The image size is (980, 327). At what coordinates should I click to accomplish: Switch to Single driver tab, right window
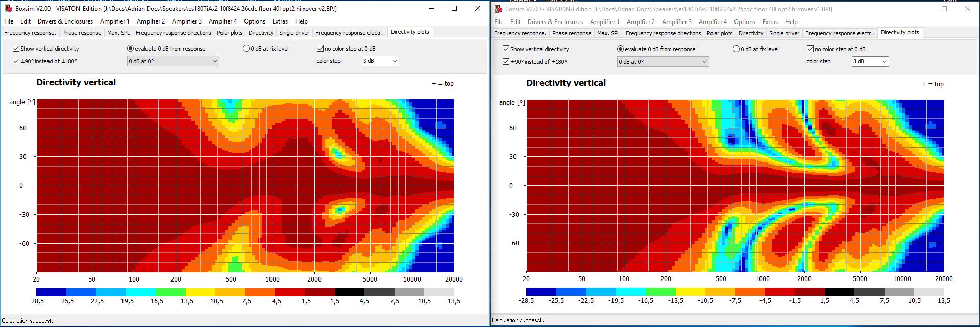tap(784, 33)
